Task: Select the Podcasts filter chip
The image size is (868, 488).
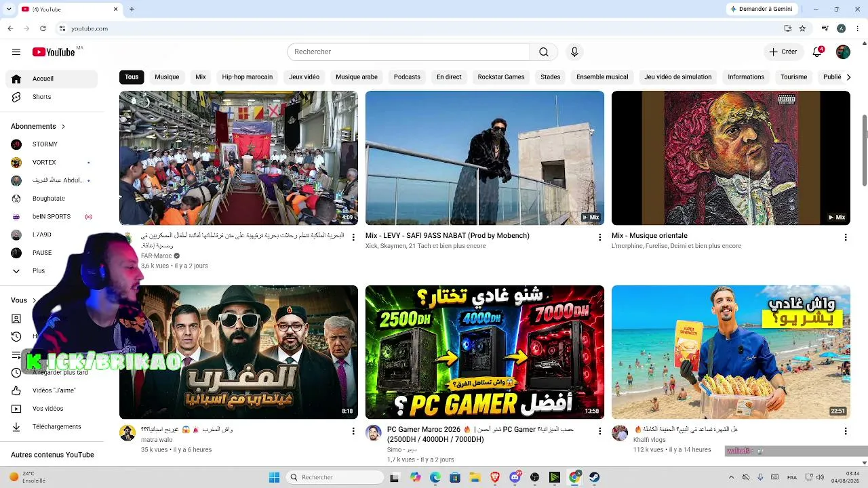Action: tap(407, 77)
